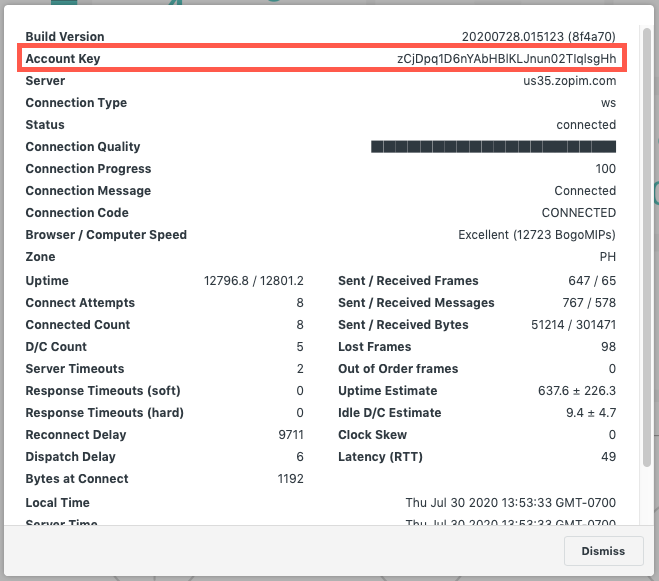
Task: Click the Uptime Estimate value
Action: pos(578,391)
